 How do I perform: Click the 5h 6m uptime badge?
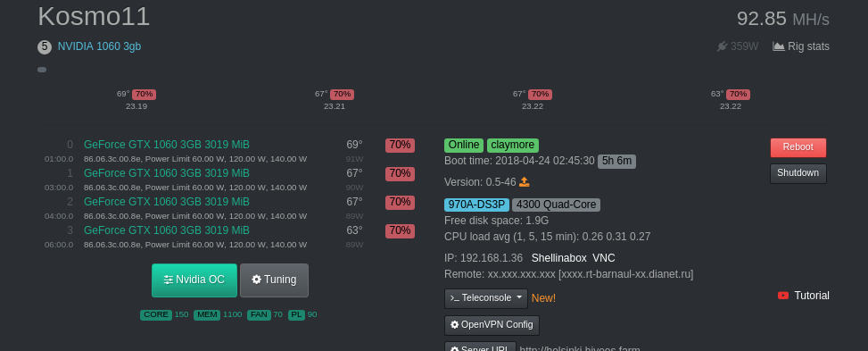[x=616, y=162]
